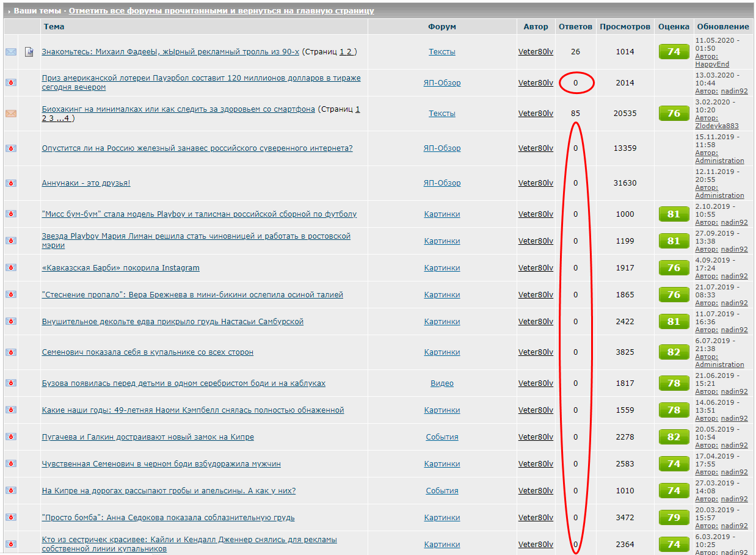Click rating badge 78 for Бузова topic
Image resolution: width=756 pixels, height=555 pixels.
coord(674,383)
